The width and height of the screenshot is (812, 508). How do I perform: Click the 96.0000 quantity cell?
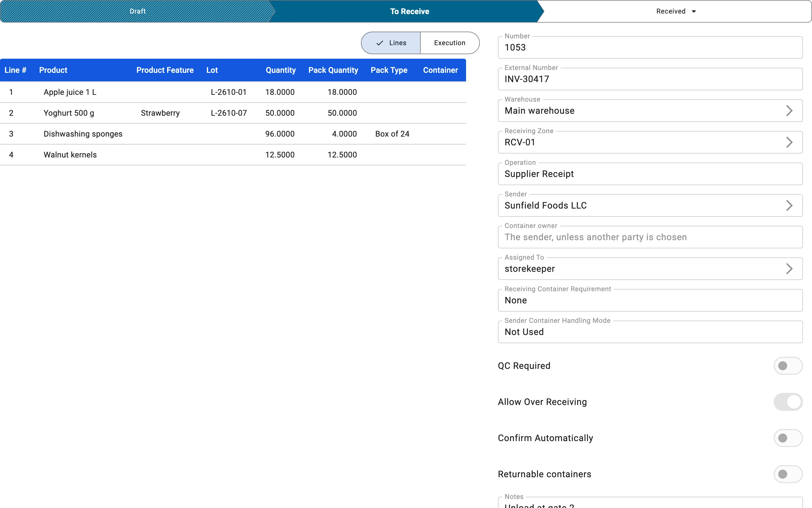coord(280,134)
